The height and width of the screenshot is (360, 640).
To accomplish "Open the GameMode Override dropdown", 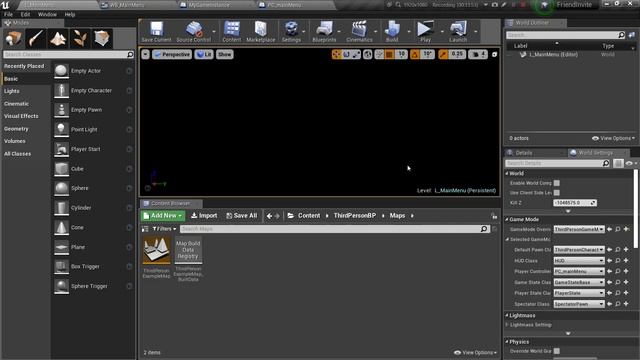I will click(579, 229).
